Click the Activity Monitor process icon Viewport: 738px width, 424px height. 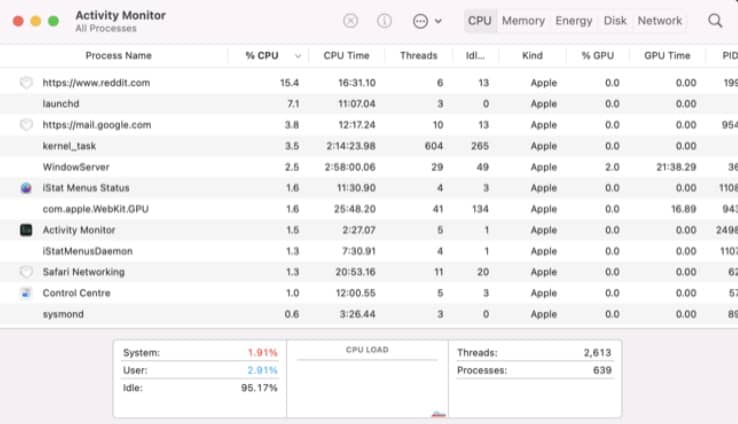pos(26,230)
